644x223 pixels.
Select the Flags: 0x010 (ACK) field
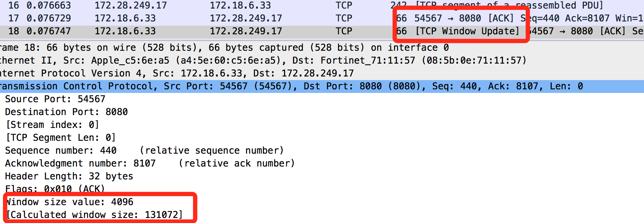[55, 188]
